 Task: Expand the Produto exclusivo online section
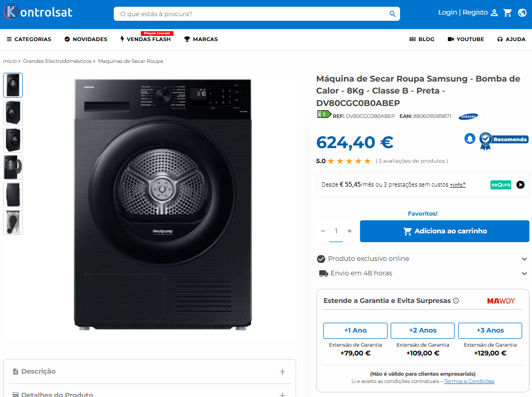524,259
